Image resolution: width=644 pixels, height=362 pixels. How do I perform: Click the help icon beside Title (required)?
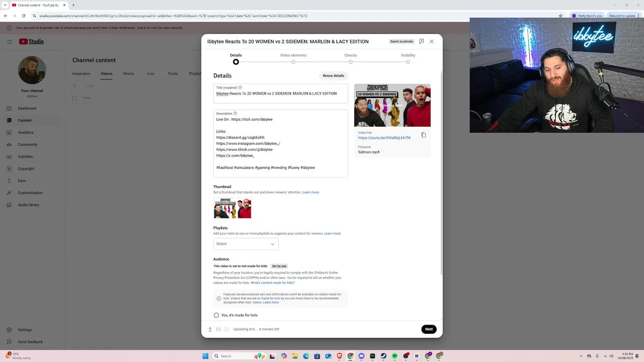(x=240, y=87)
